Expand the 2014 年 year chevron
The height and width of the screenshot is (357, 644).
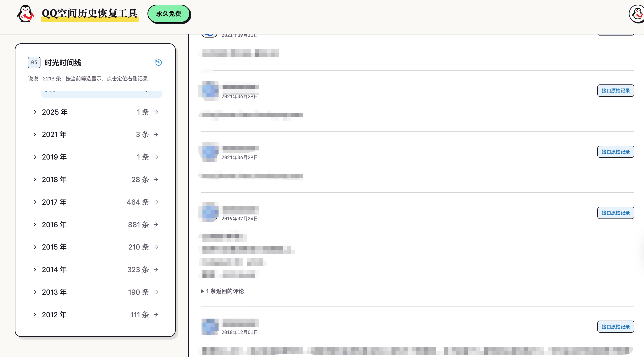[x=35, y=269]
